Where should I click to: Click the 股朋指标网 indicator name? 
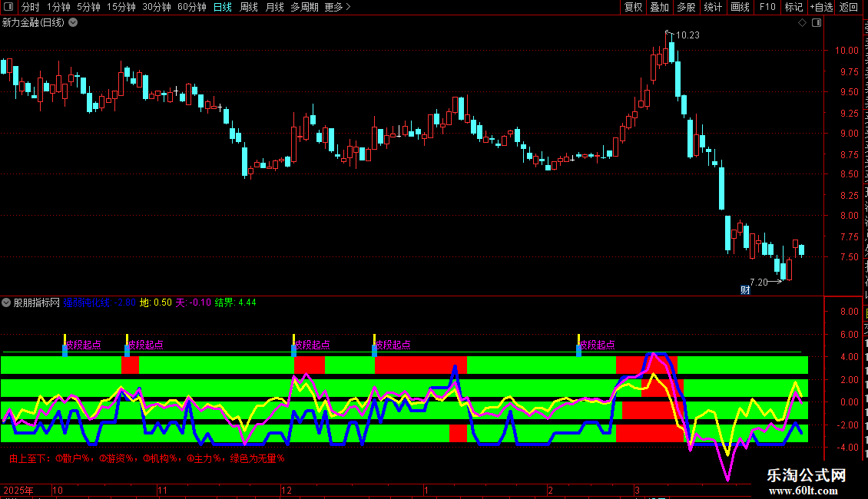click(37, 302)
